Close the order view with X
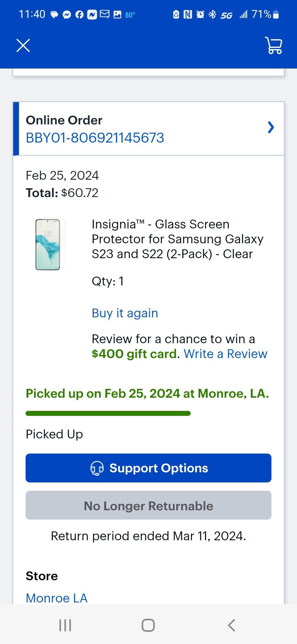The image size is (297, 644). [23, 45]
